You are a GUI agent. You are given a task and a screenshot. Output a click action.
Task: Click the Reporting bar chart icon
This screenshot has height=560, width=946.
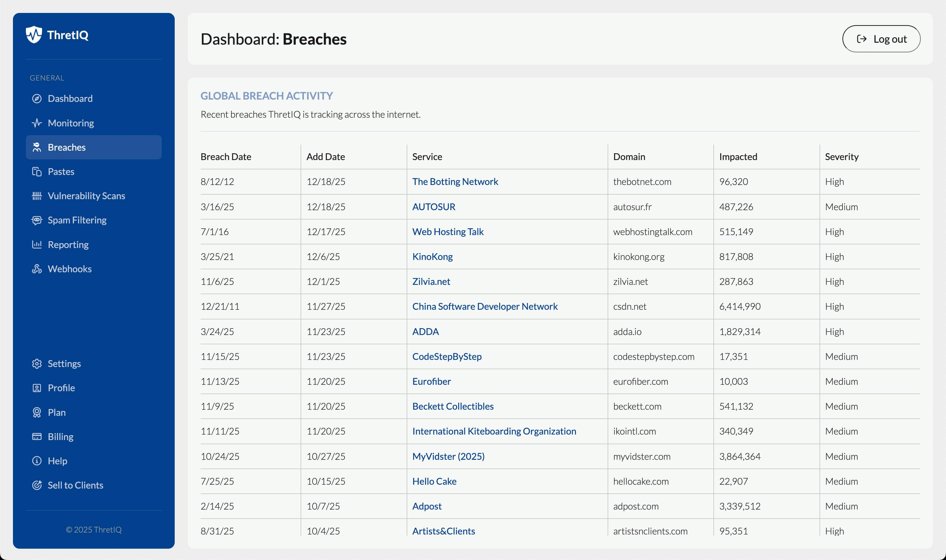[x=37, y=244]
